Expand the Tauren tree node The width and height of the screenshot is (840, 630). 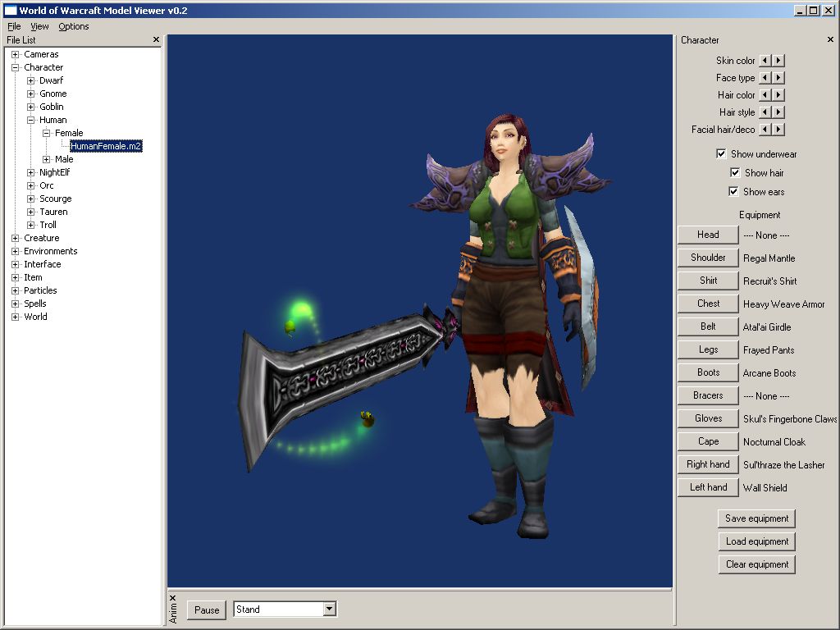30,212
